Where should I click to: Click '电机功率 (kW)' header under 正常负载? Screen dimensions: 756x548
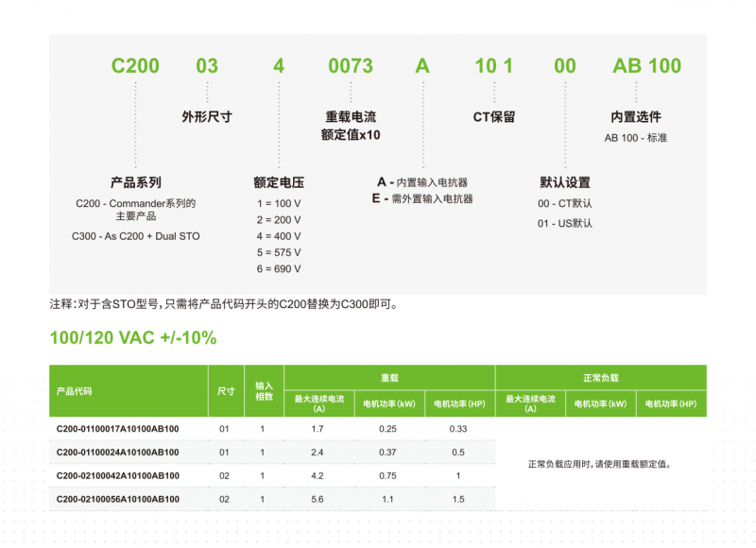[x=600, y=403]
